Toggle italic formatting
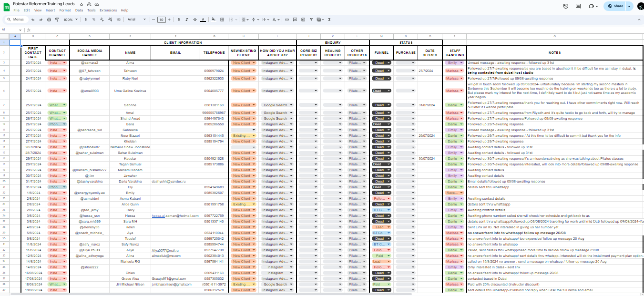Viewport: 644px width, 296px height. (187, 20)
